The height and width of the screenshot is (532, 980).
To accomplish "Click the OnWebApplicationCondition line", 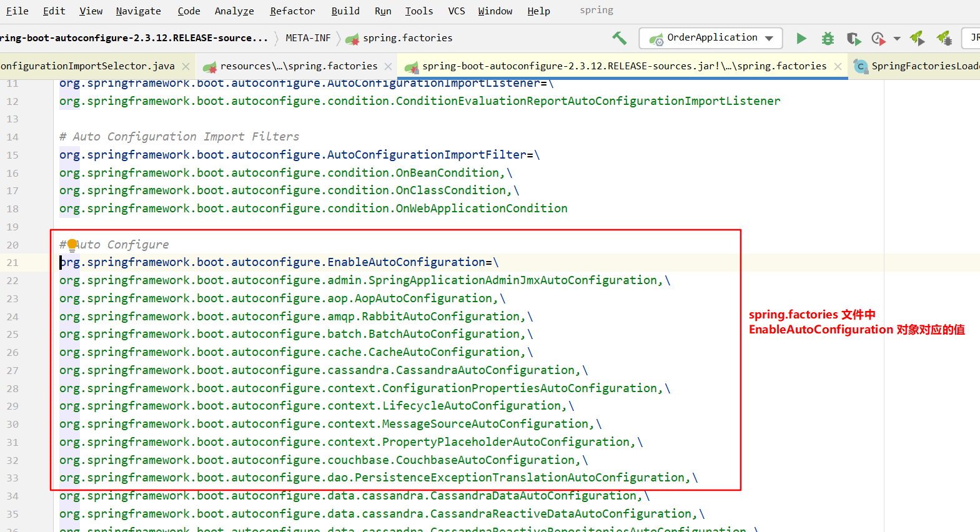I will pos(314,208).
